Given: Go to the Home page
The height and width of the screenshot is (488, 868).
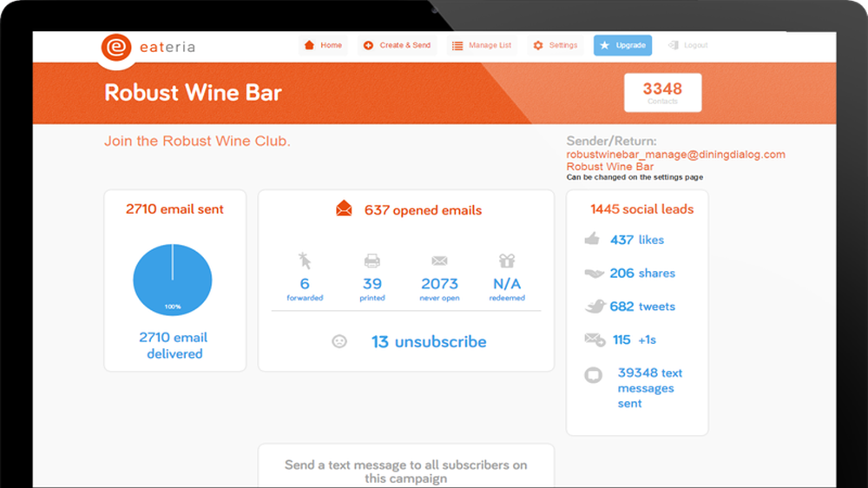Looking at the screenshot, I should (x=323, y=45).
